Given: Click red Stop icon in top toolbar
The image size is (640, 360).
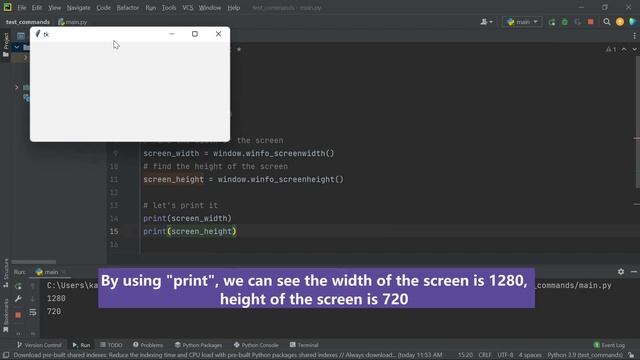Looking at the screenshot, I should 591,22.
